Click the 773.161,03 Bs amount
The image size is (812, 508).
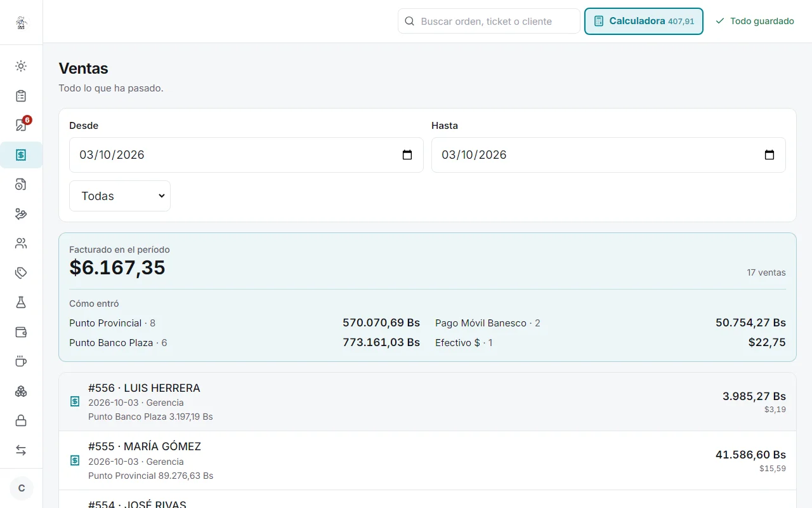(381, 342)
